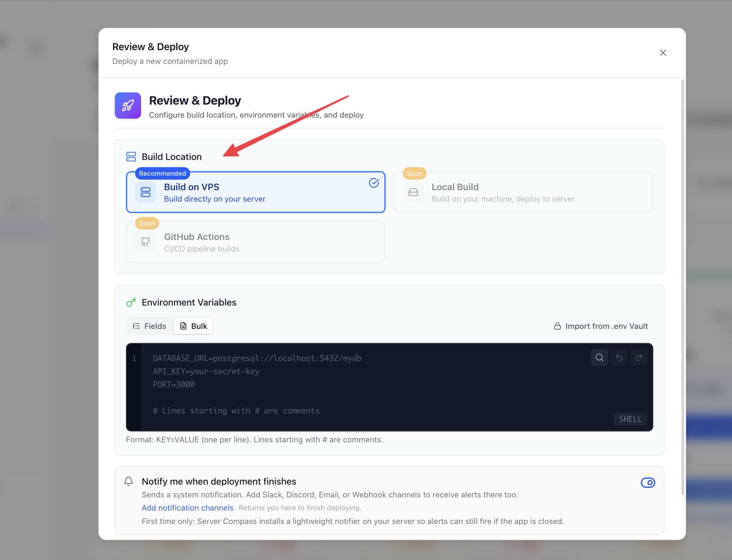Disable notification when deployment finishes
Viewport: 732px width, 560px height.
point(648,482)
